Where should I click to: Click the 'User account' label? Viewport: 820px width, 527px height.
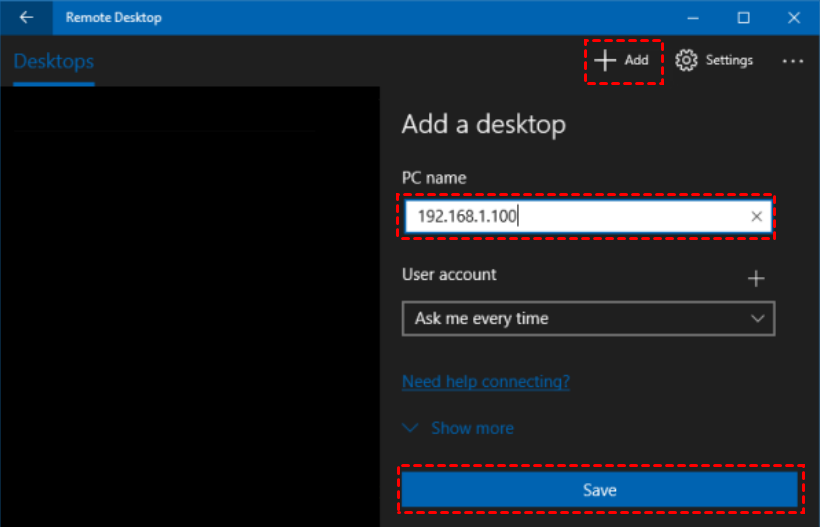point(449,274)
